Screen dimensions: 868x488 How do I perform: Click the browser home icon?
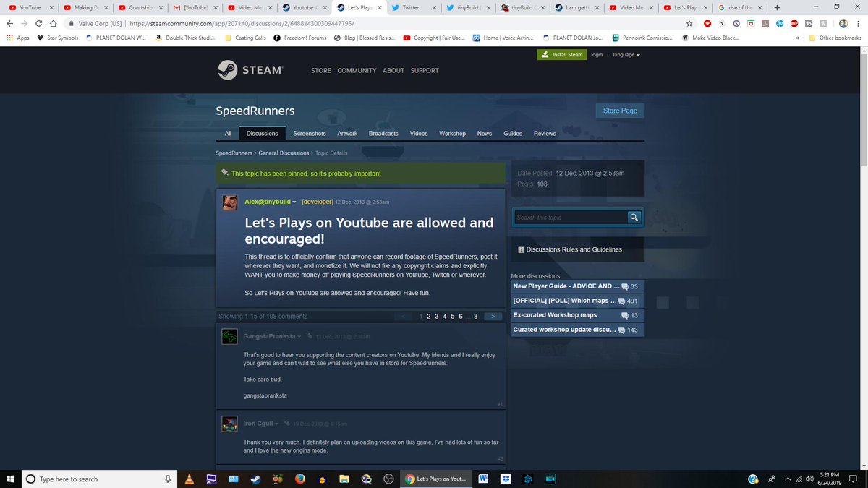[54, 23]
